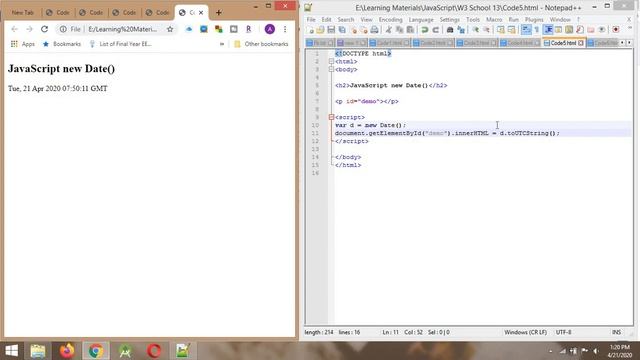Launch Firefox from the taskbar
This screenshot has height=360, width=640.
(67, 351)
